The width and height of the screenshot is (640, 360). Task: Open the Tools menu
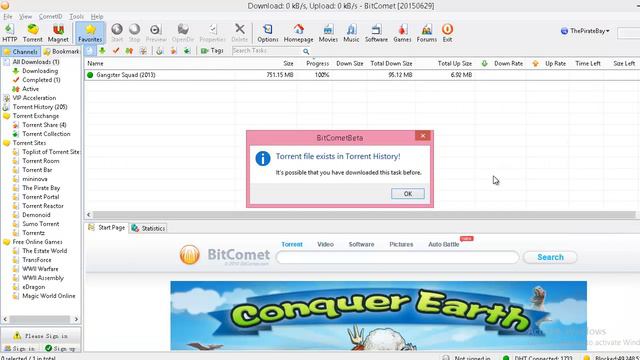coord(76,16)
